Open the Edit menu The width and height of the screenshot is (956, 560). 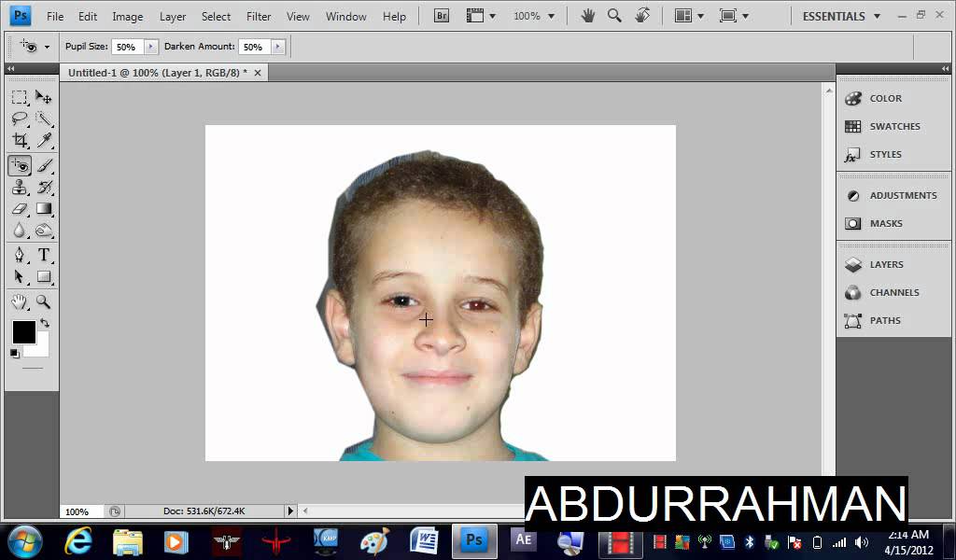click(88, 17)
